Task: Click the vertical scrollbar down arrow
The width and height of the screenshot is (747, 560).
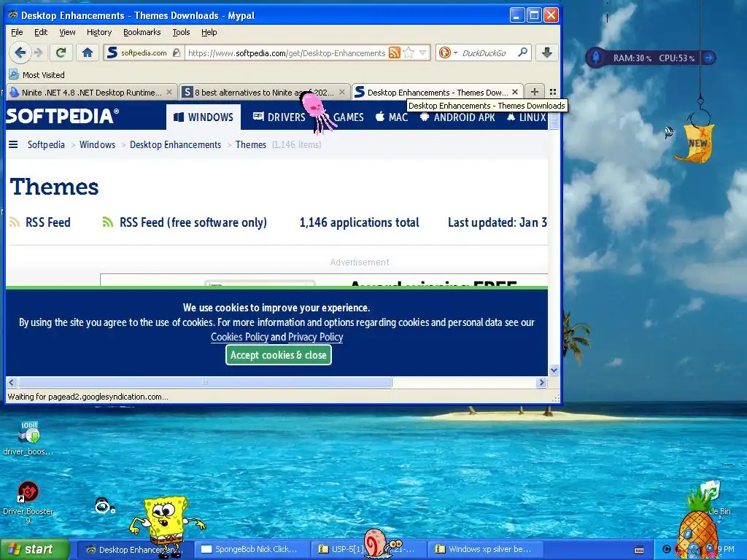Action: (x=554, y=370)
